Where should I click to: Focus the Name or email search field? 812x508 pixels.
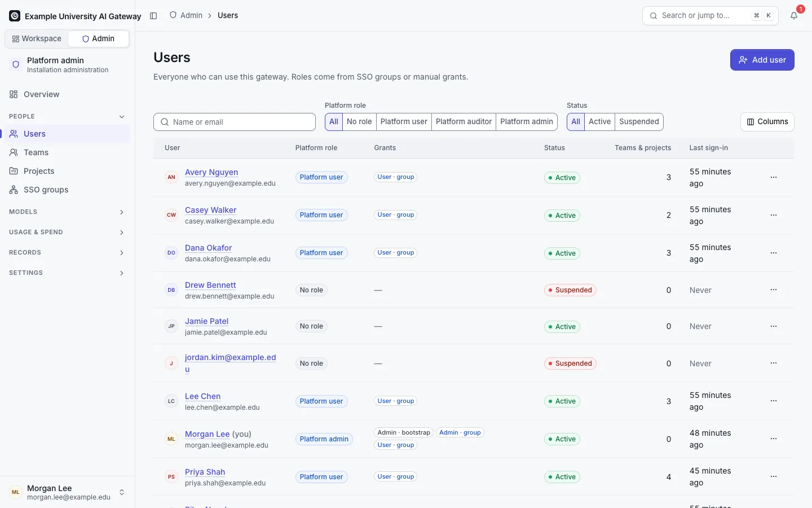[x=235, y=122]
